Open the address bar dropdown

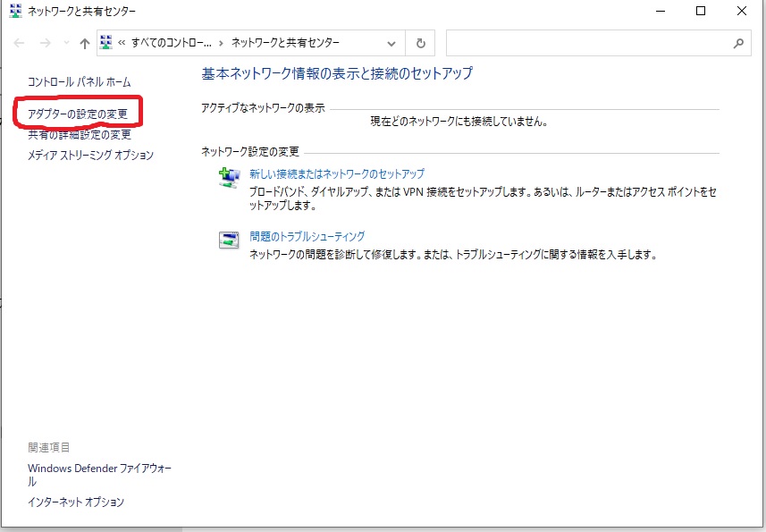coord(391,42)
